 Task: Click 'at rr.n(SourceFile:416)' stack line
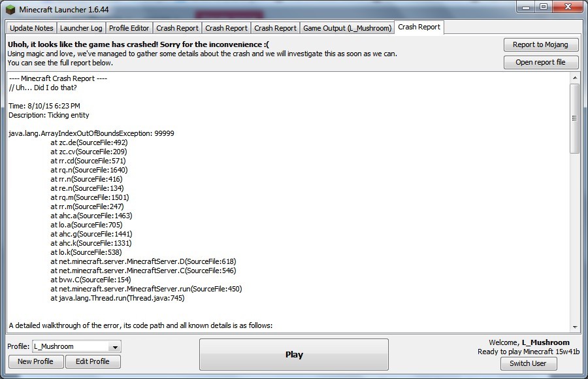click(x=87, y=179)
